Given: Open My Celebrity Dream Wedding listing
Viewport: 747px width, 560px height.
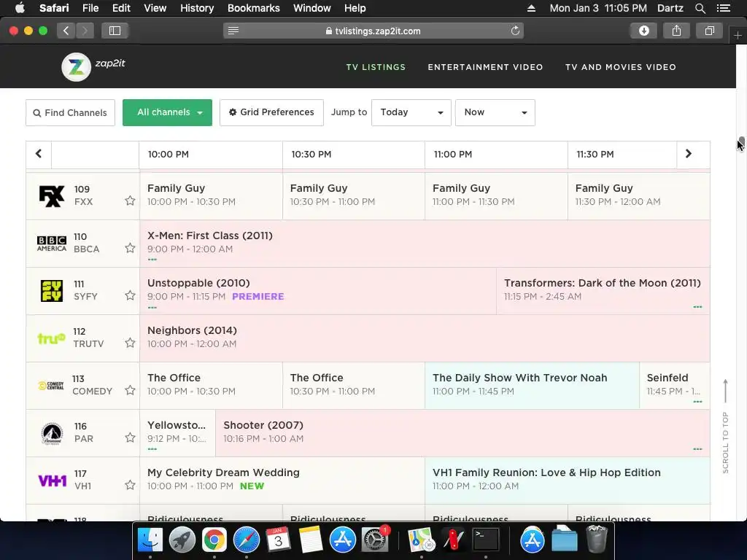Looking at the screenshot, I should click(282, 481).
